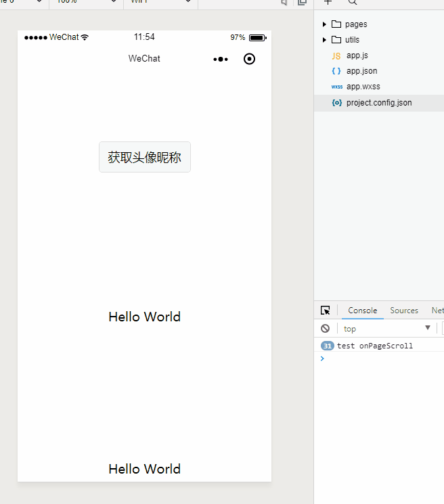
Task: Click the wxss icon beside app.wxss
Action: pos(336,87)
